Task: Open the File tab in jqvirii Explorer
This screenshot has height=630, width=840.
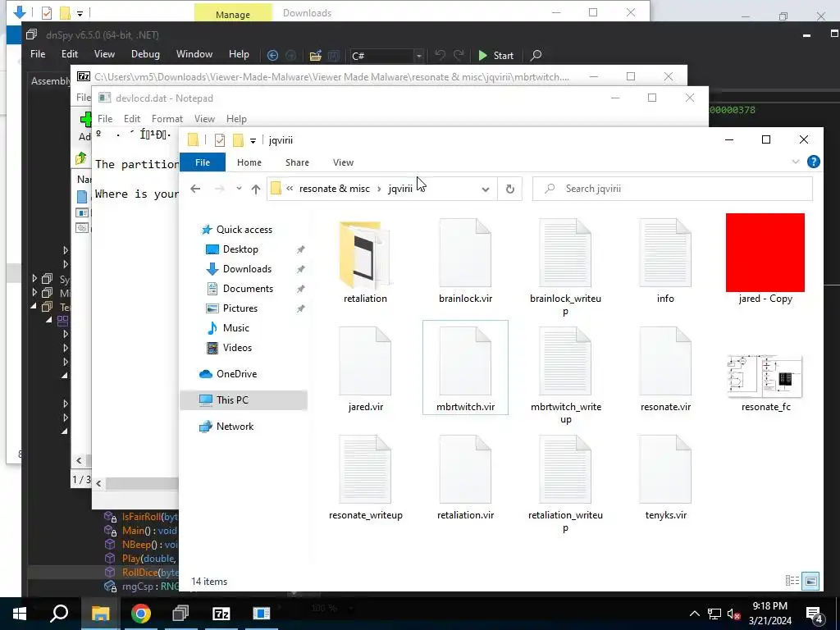Action: [203, 162]
